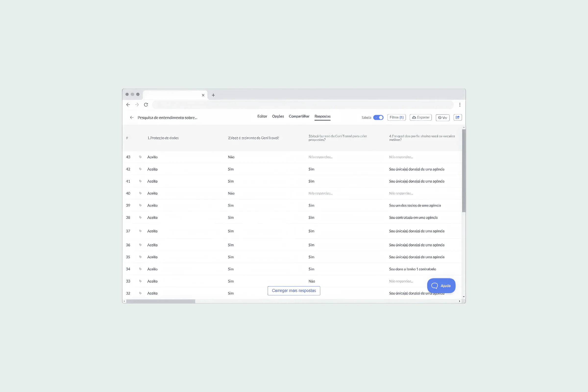
Task: Click the tag icon in row 38
Action: (140, 218)
